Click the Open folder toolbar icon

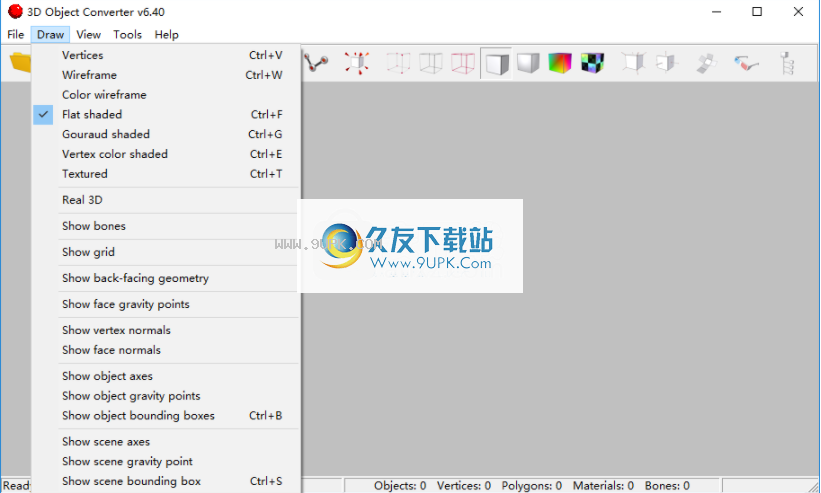(20, 62)
